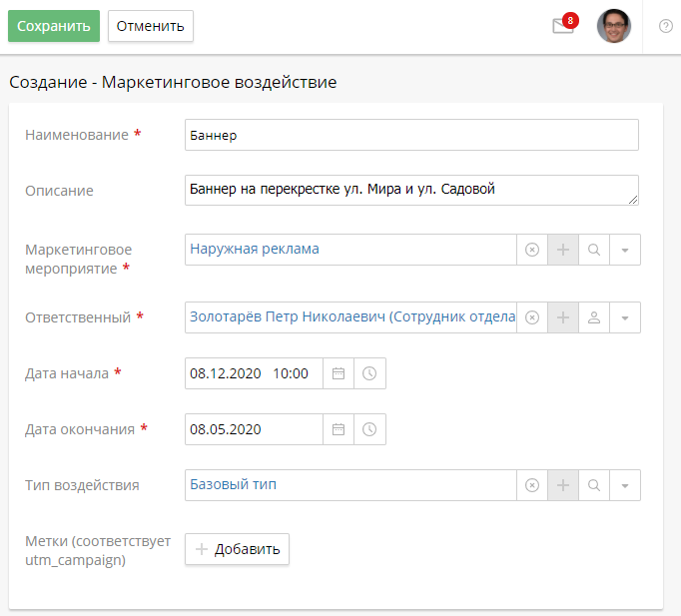Click the Отменить button
The image size is (681, 616).
150,26
